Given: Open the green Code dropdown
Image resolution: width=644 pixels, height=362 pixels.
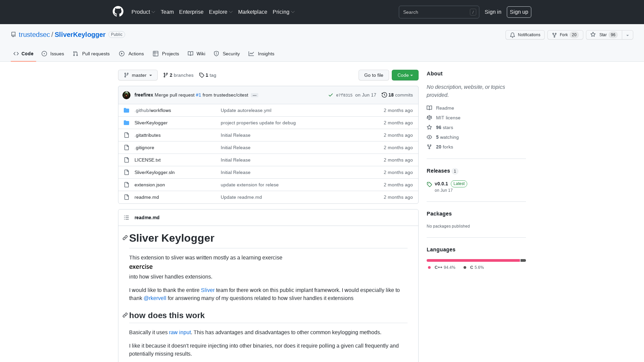Looking at the screenshot, I should coord(405,75).
